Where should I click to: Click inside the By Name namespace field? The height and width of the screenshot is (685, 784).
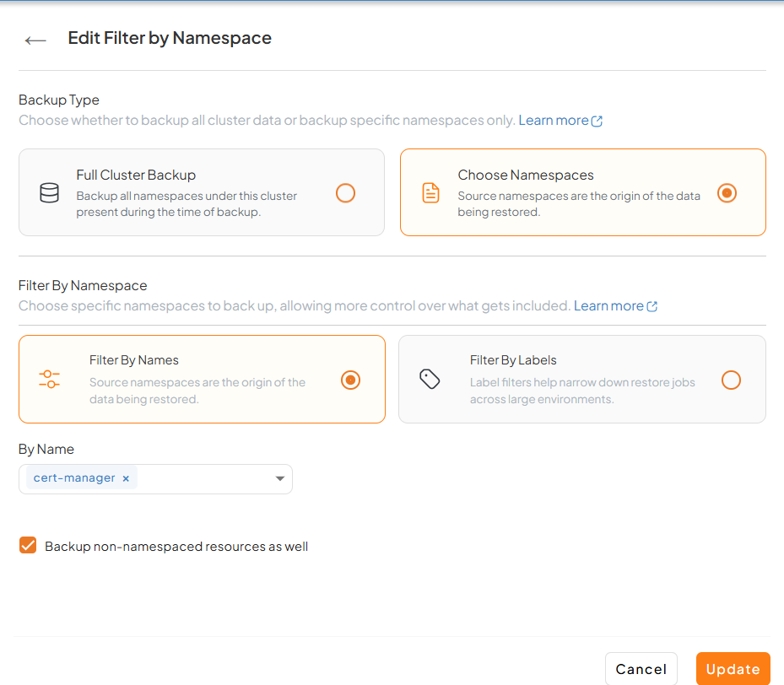[155, 479]
